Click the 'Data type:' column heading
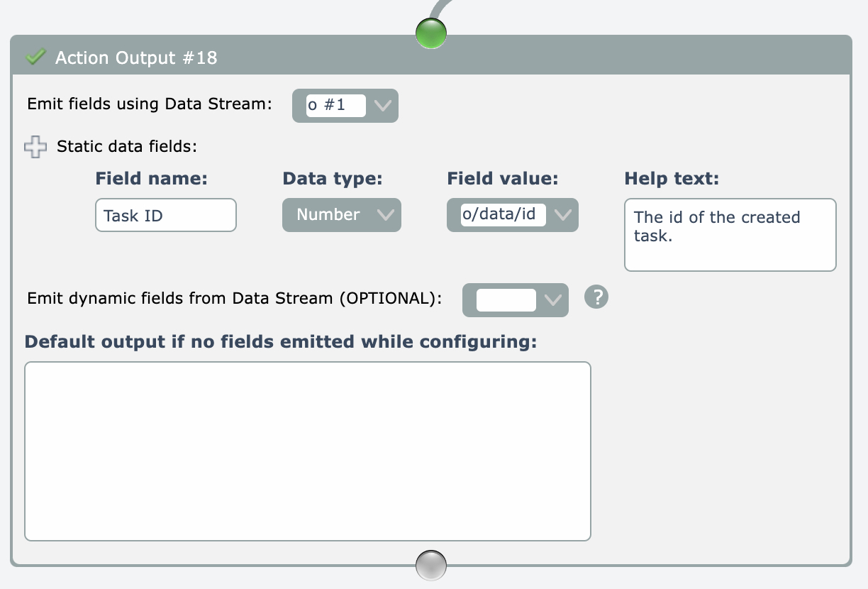The width and height of the screenshot is (868, 589). (333, 179)
